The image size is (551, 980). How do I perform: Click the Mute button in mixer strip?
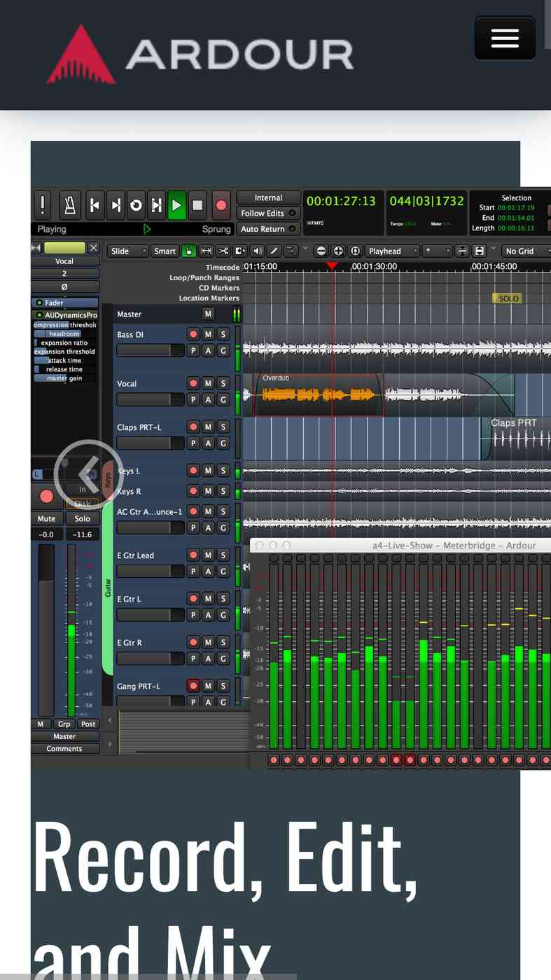[x=46, y=519]
